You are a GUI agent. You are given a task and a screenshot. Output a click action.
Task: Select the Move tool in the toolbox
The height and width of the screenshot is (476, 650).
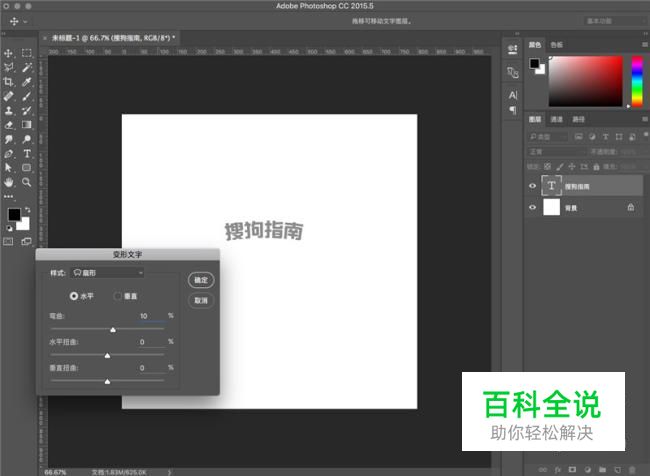coord(8,53)
